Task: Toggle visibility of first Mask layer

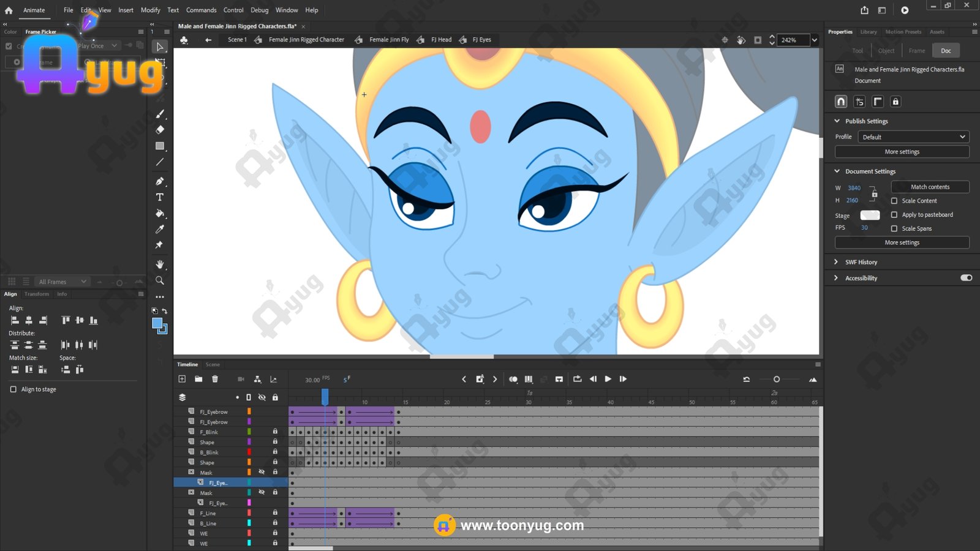Action: pos(262,472)
